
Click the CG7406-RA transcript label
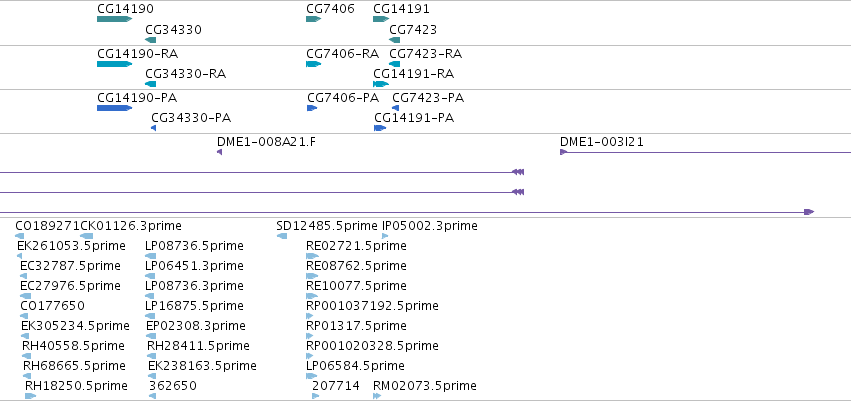pyautogui.click(x=342, y=54)
